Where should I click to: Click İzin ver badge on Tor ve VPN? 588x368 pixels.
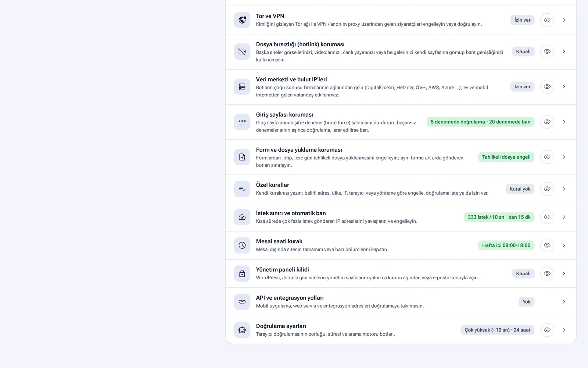click(522, 20)
